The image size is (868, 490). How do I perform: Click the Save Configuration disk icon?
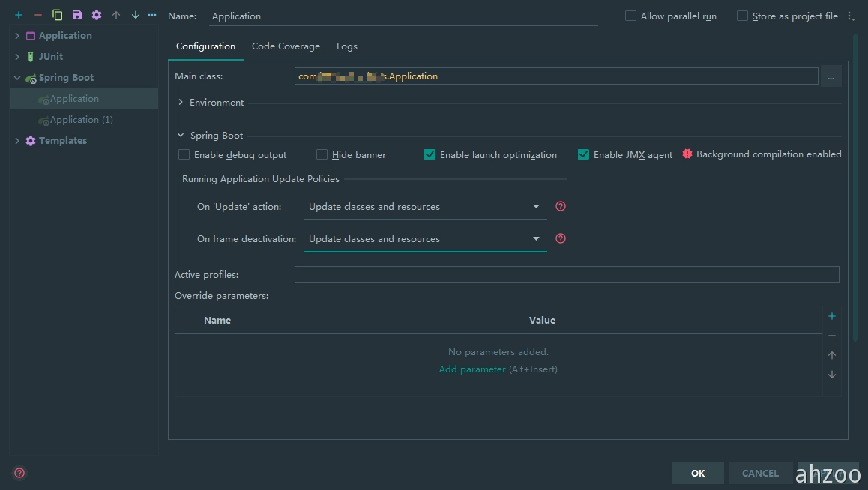77,15
